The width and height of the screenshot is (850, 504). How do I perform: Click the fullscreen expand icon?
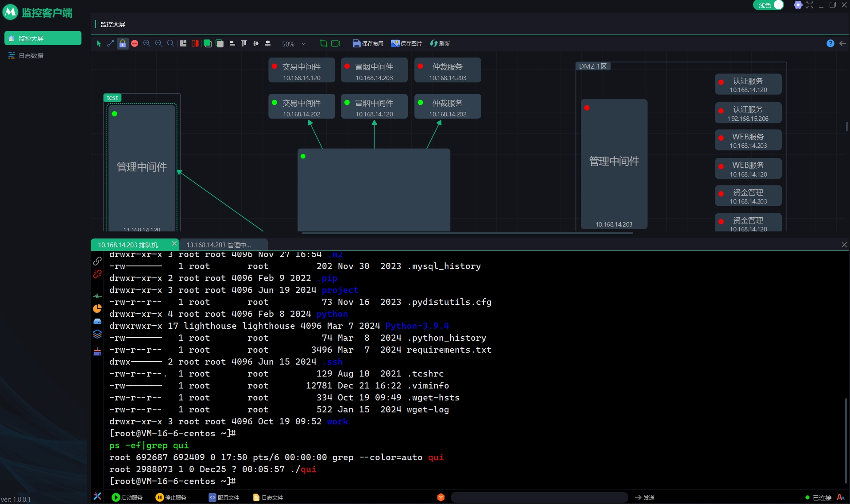tap(810, 5)
